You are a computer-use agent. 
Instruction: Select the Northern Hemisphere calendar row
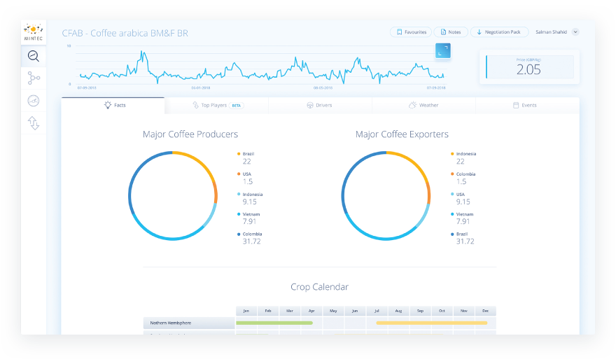188,323
